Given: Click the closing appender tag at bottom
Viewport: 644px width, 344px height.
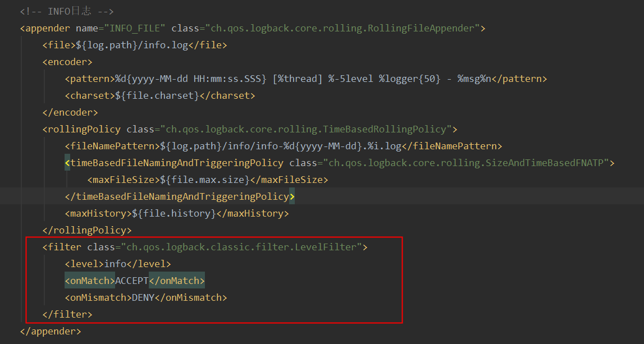Looking at the screenshot, I should [x=50, y=331].
